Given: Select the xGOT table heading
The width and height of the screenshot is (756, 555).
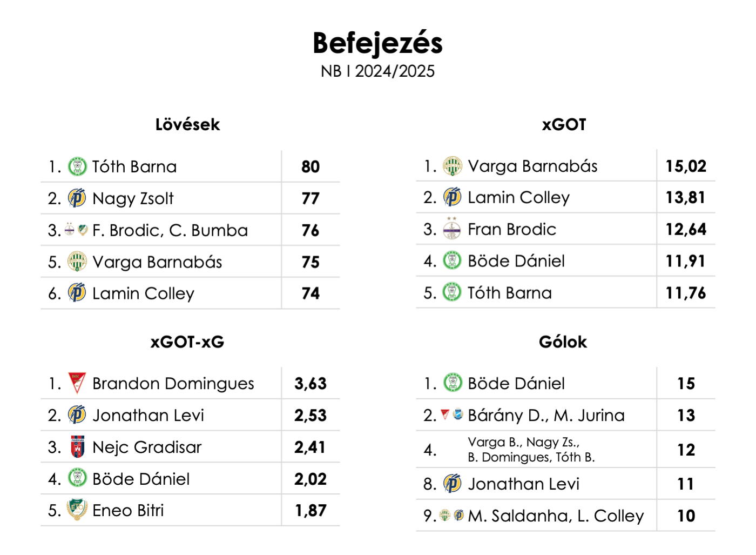Looking at the screenshot, I should pos(564,125).
